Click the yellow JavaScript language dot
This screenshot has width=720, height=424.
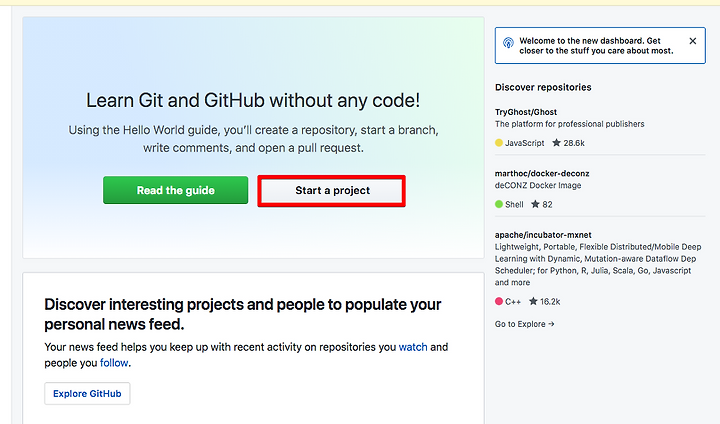(499, 143)
